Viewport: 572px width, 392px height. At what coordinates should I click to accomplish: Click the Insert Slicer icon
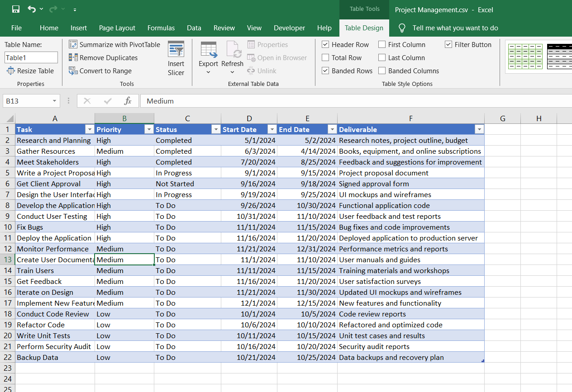pos(176,49)
